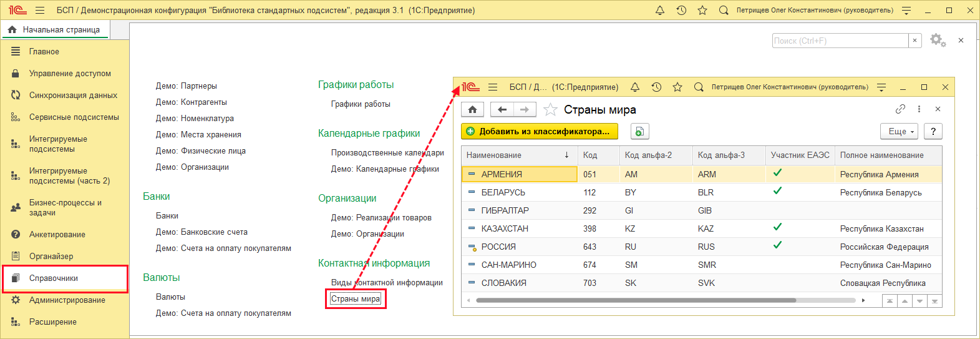The image size is (980, 339).
Task: Open Страны мира link
Action: tap(356, 299)
